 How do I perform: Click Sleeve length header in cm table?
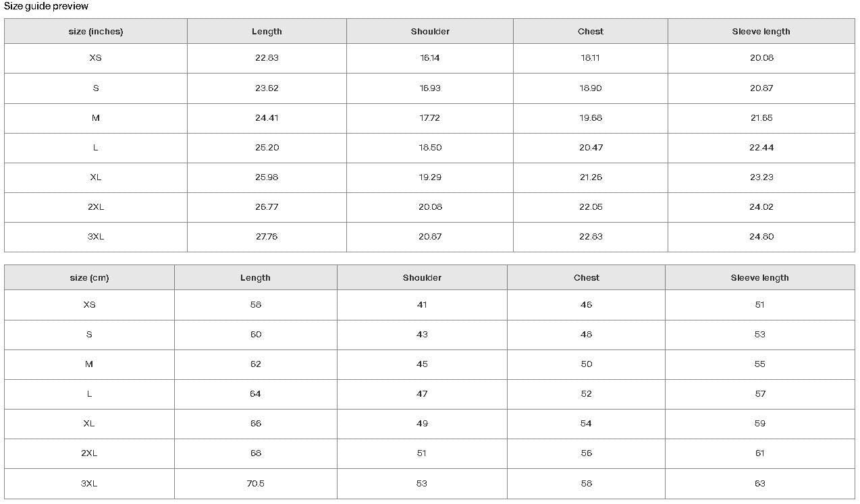(x=759, y=278)
